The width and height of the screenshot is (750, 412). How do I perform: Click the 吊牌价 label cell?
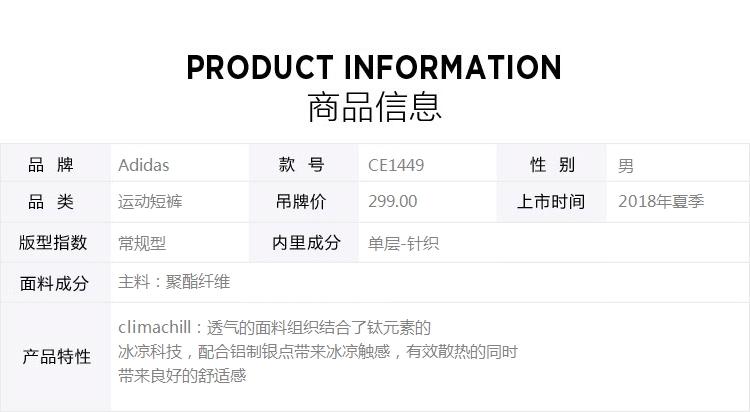(x=304, y=202)
